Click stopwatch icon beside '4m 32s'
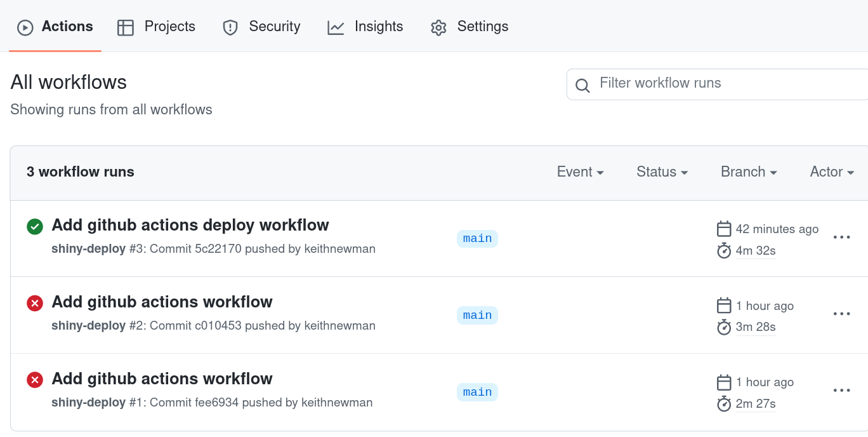This screenshot has width=868, height=437. [724, 251]
